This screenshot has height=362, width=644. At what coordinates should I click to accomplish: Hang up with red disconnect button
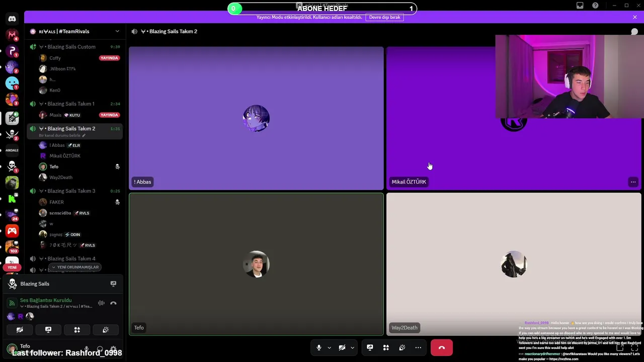coord(441,347)
